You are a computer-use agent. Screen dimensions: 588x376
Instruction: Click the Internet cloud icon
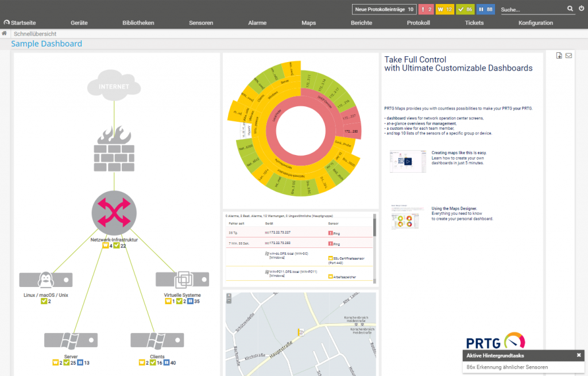(114, 86)
